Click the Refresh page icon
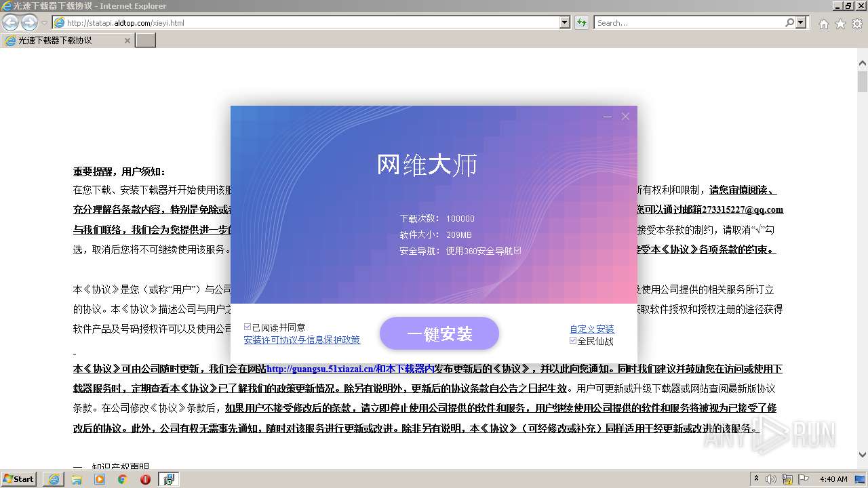 click(x=582, y=23)
